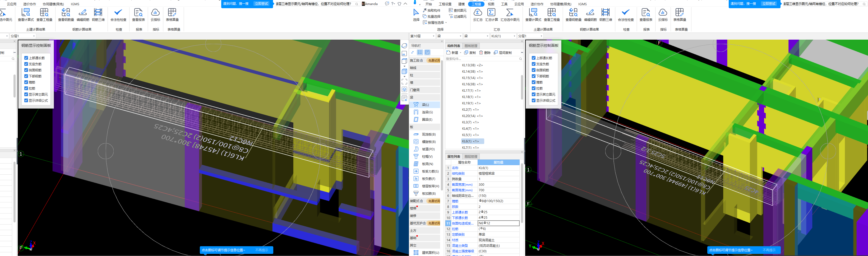Activate the 选择 arrow tool
The width and height of the screenshot is (868, 256).
[x=416, y=15]
